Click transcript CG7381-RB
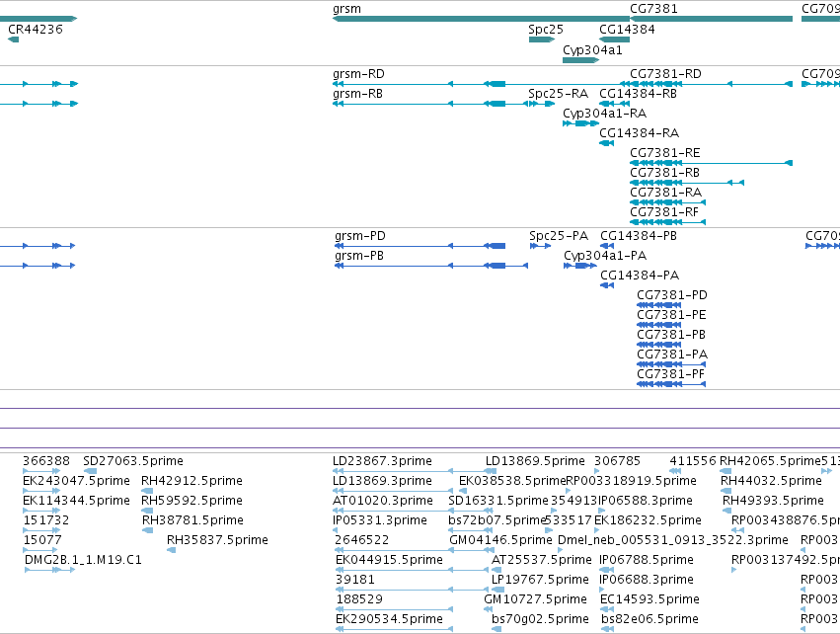The height and width of the screenshot is (634, 840). click(x=687, y=183)
